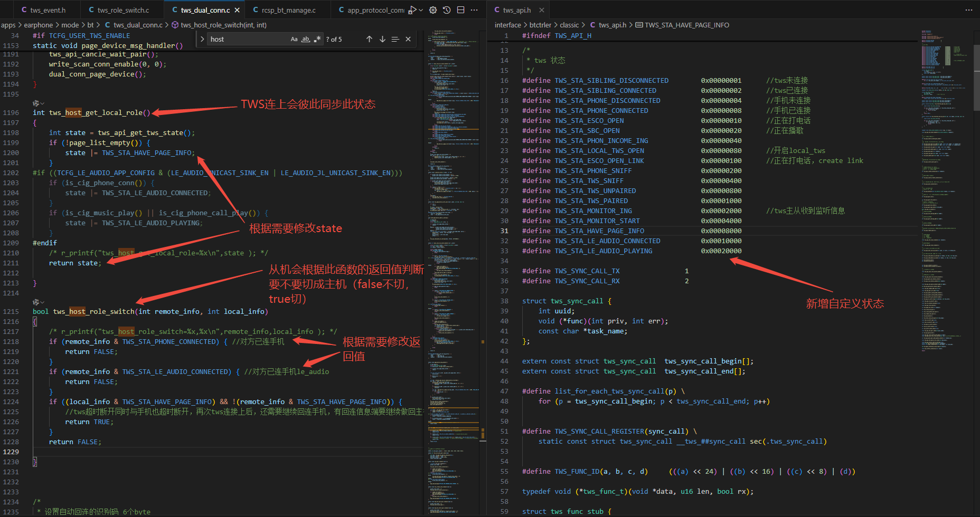Open the 'mode' breadcrumb segment
The width and height of the screenshot is (980, 517).
pyautogui.click(x=70, y=25)
